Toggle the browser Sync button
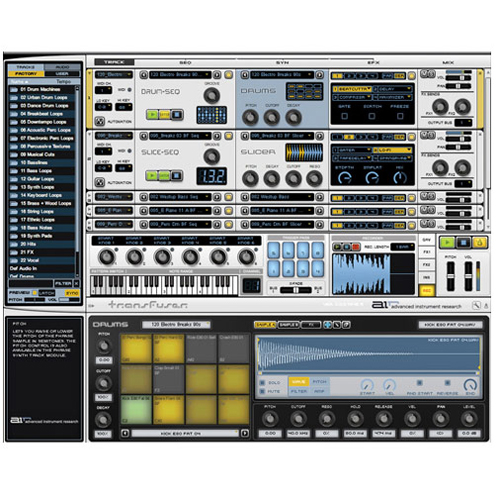The width and height of the screenshot is (500, 500). [72, 293]
